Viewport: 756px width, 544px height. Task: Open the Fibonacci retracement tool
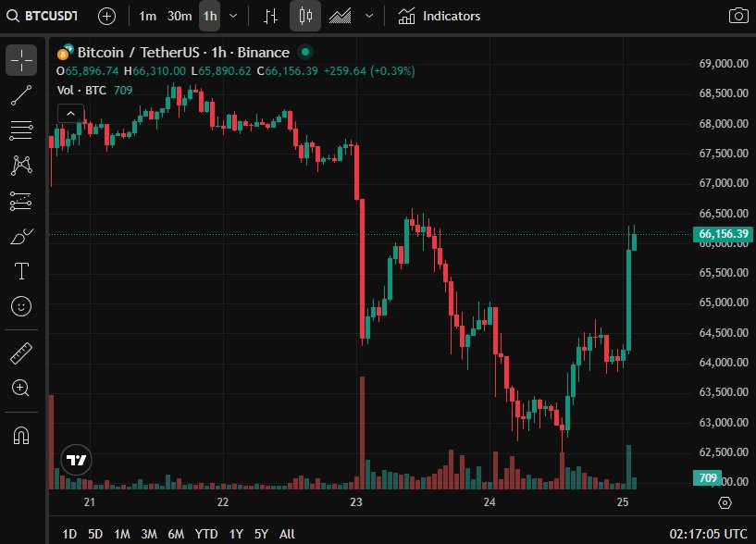tap(20, 130)
